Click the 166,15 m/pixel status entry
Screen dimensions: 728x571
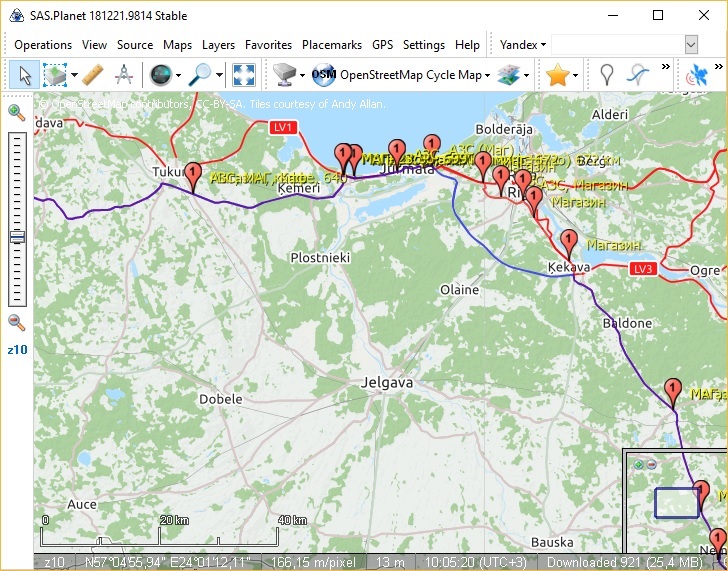[313, 562]
